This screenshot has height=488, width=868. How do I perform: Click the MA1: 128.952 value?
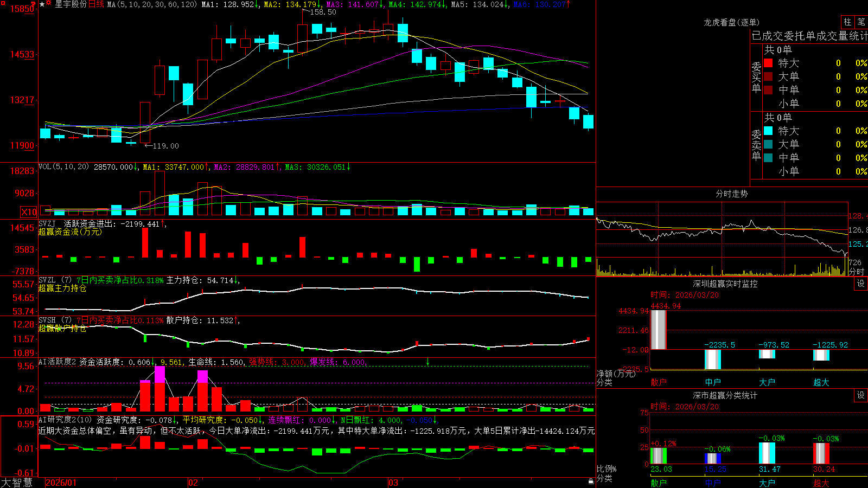click(x=228, y=4)
